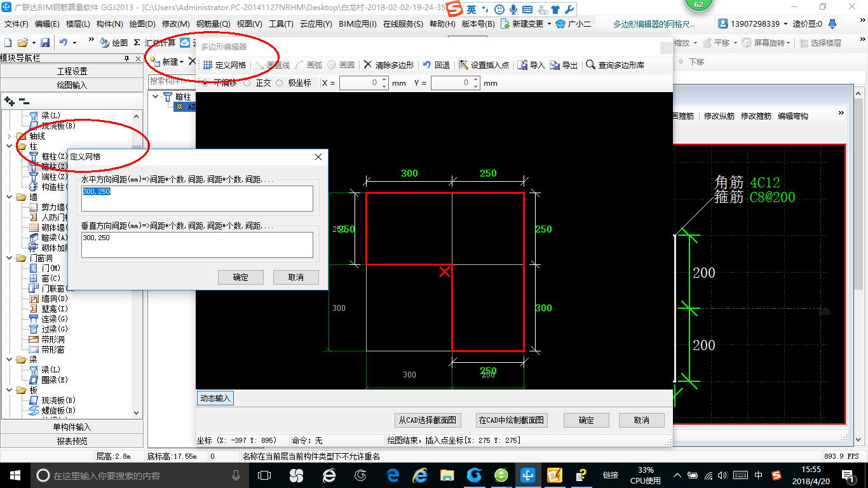868x488 pixels.
Task: Increase the Y value with stepper up arrow
Action: pos(476,79)
